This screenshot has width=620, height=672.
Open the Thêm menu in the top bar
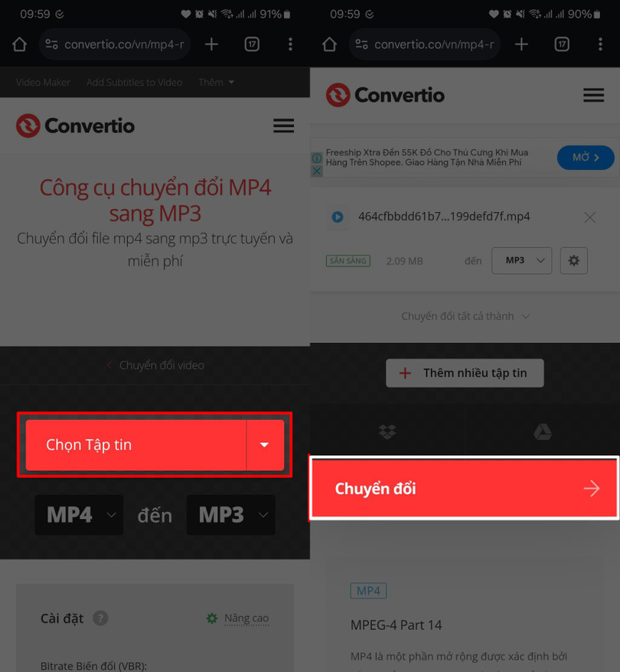(216, 83)
